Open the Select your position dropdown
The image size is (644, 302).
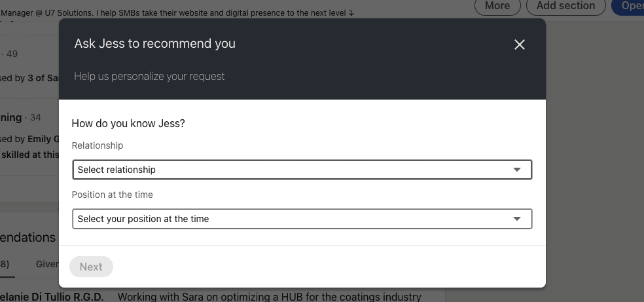302,219
